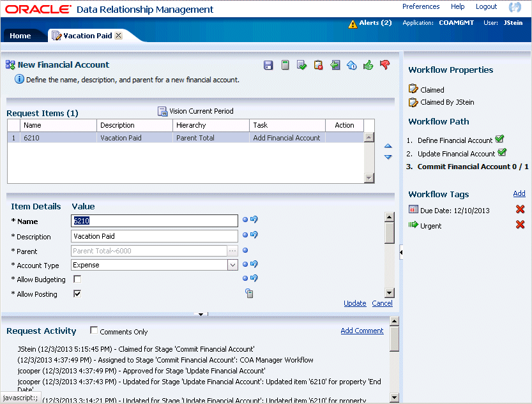Open Alerts (2) notification link

(376, 23)
